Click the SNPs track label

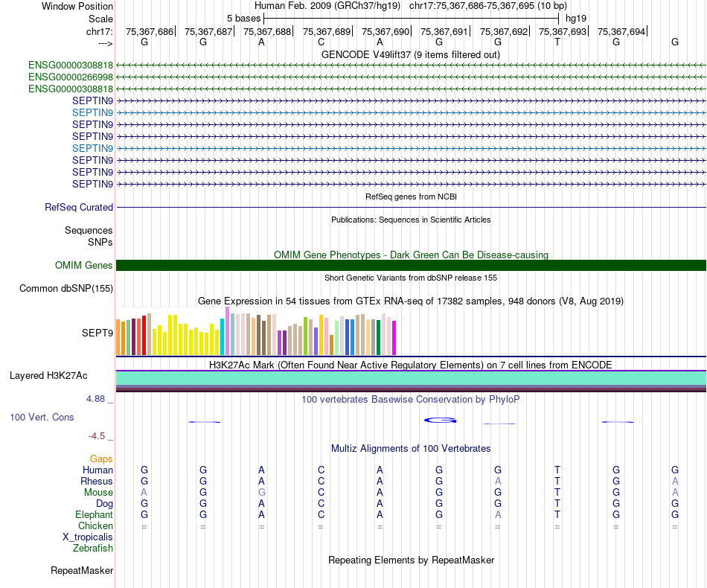pos(100,242)
